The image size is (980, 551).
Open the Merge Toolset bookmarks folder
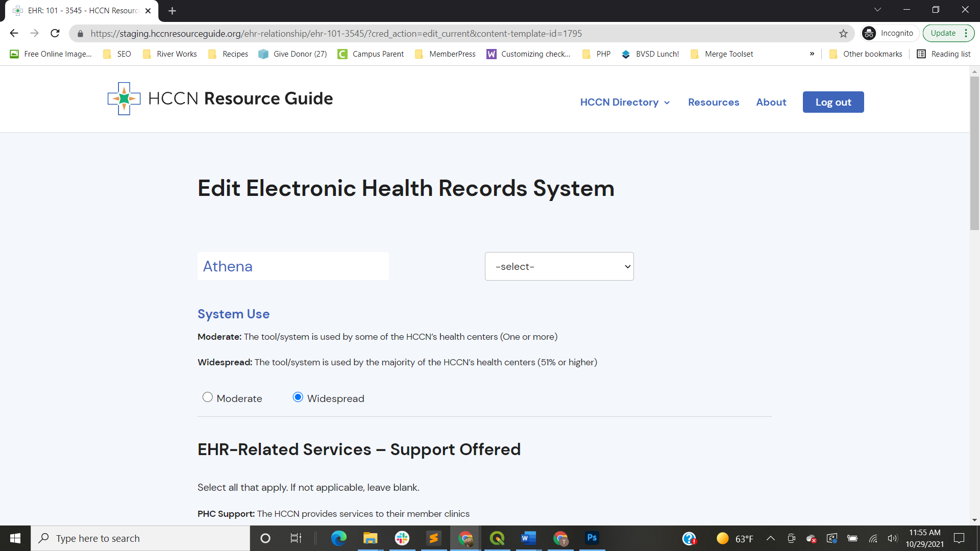pos(722,54)
